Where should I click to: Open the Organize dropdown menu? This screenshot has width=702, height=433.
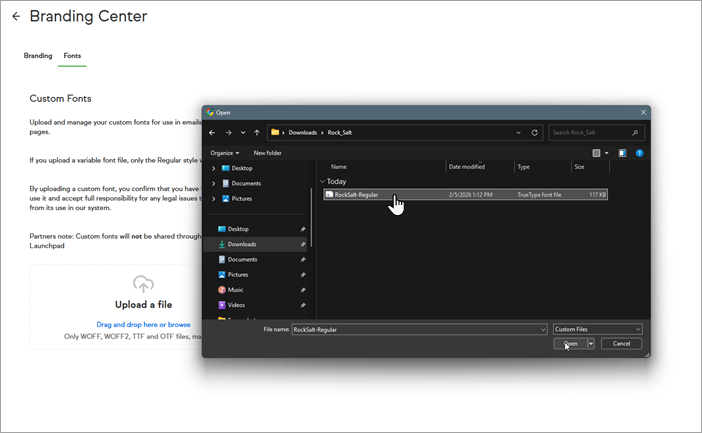(224, 153)
